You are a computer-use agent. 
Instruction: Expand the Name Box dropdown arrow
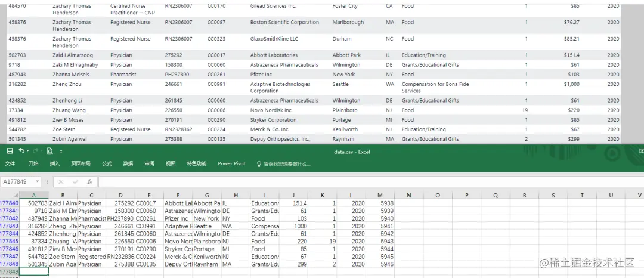pos(38,181)
